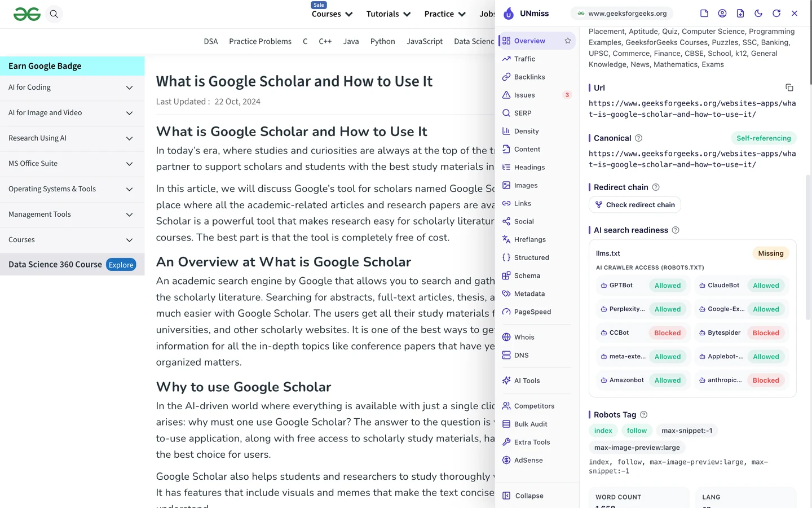
Task: Expand Operating Systems & Tools section
Action: coord(72,189)
